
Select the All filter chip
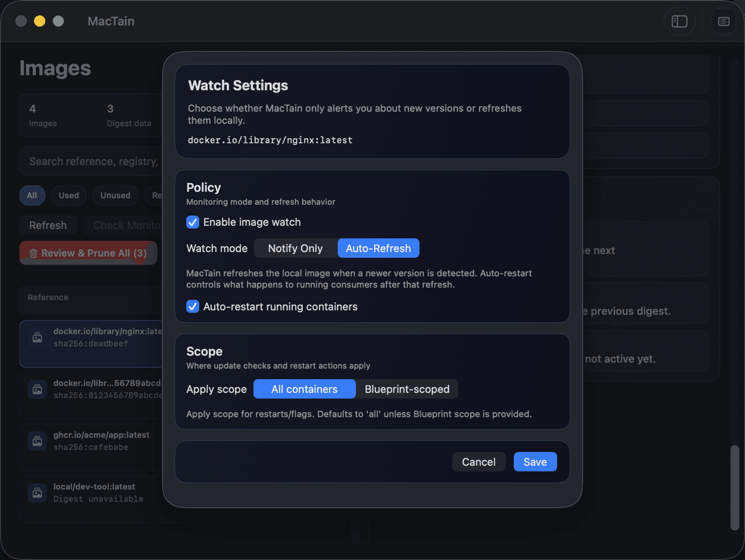pos(32,195)
